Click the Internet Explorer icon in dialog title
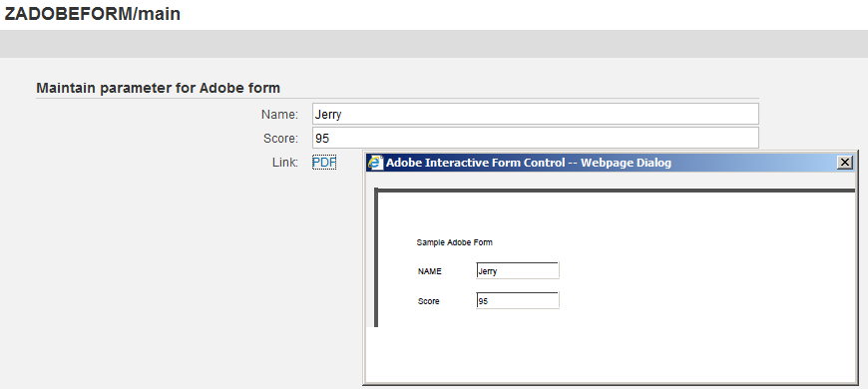The image size is (868, 389). (376, 163)
